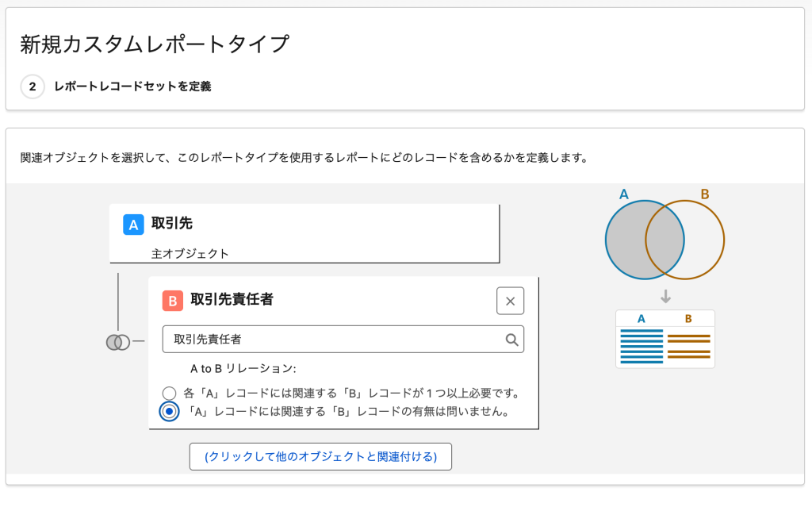Image resolution: width=812 pixels, height=511 pixels.
Task: Click the 取引先 primary object heading
Action: point(172,224)
